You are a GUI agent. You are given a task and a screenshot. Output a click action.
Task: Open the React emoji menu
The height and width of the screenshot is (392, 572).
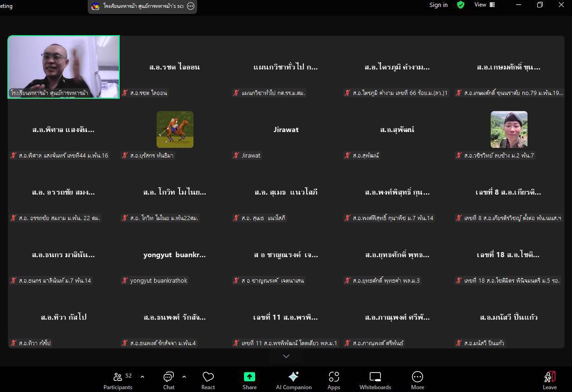[208, 381]
